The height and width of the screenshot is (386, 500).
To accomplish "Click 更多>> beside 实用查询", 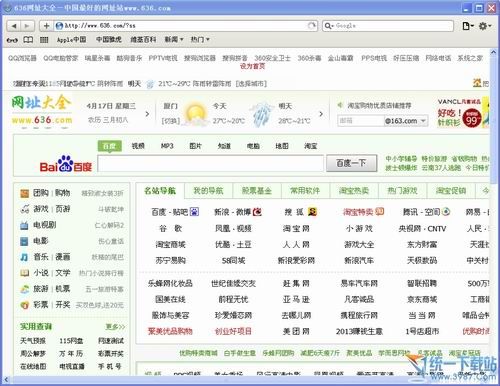I will [115, 327].
